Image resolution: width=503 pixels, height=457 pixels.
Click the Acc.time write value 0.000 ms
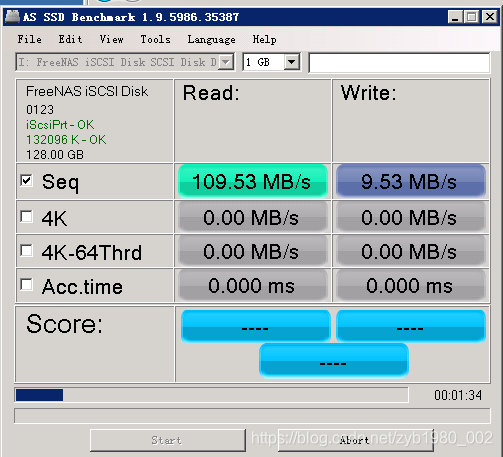(411, 285)
